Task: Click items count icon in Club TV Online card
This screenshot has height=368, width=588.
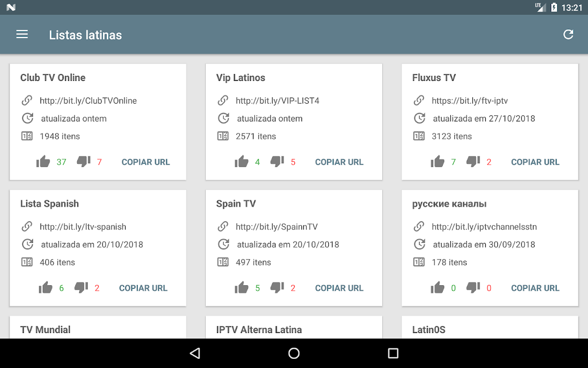Action: tap(27, 136)
